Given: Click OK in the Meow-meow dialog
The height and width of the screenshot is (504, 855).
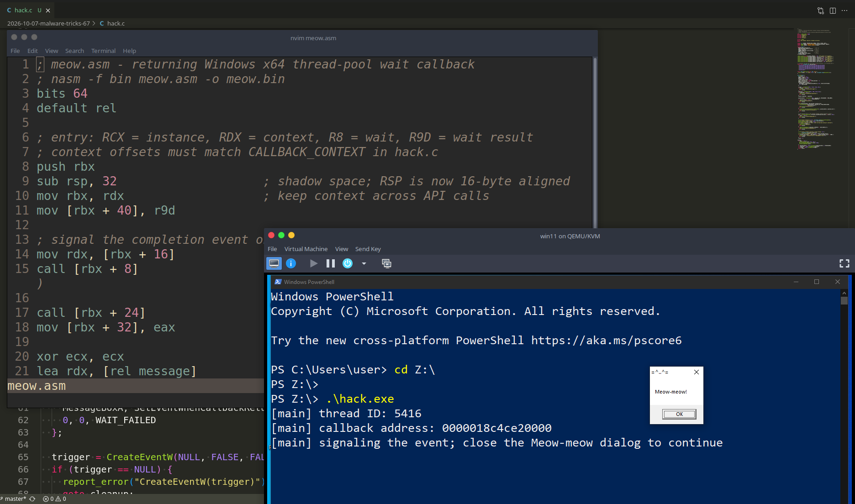Looking at the screenshot, I should coord(679,414).
